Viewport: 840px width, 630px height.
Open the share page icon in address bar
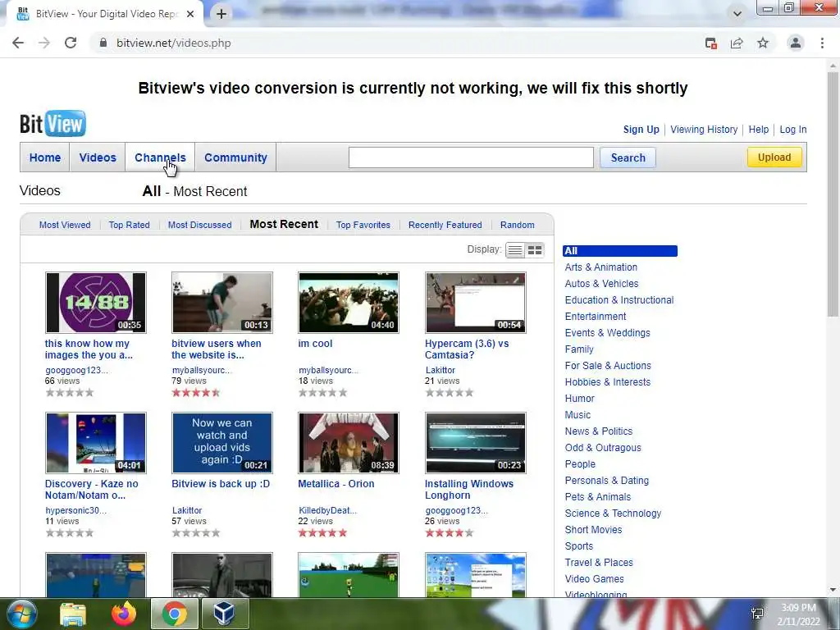[737, 43]
